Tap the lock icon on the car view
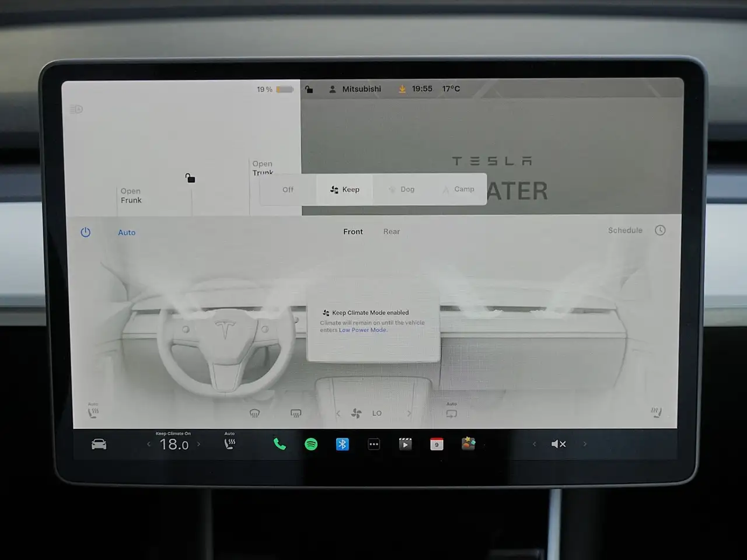This screenshot has height=560, width=747. pos(190,178)
